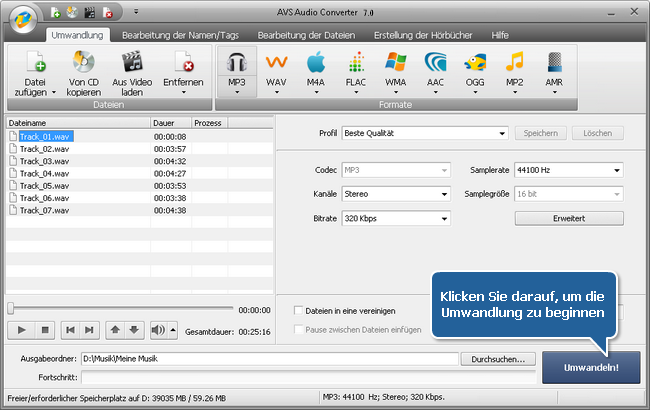This screenshot has height=410, width=650.
Task: Click the Durchsuchen... button
Action: (x=499, y=359)
